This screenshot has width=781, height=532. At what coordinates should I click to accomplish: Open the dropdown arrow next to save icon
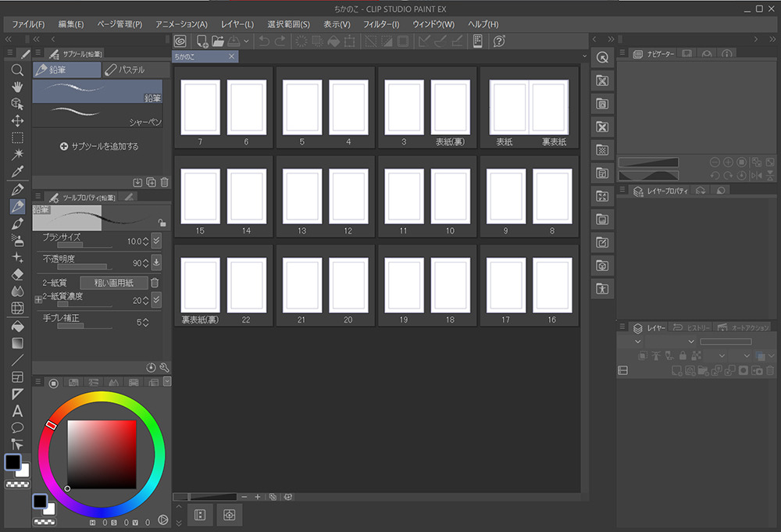coord(247,41)
